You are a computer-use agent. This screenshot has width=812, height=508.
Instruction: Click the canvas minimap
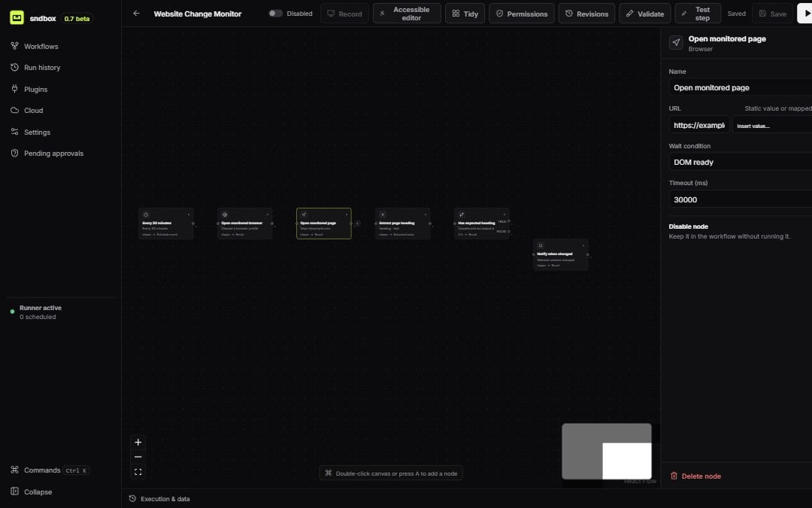(607, 451)
